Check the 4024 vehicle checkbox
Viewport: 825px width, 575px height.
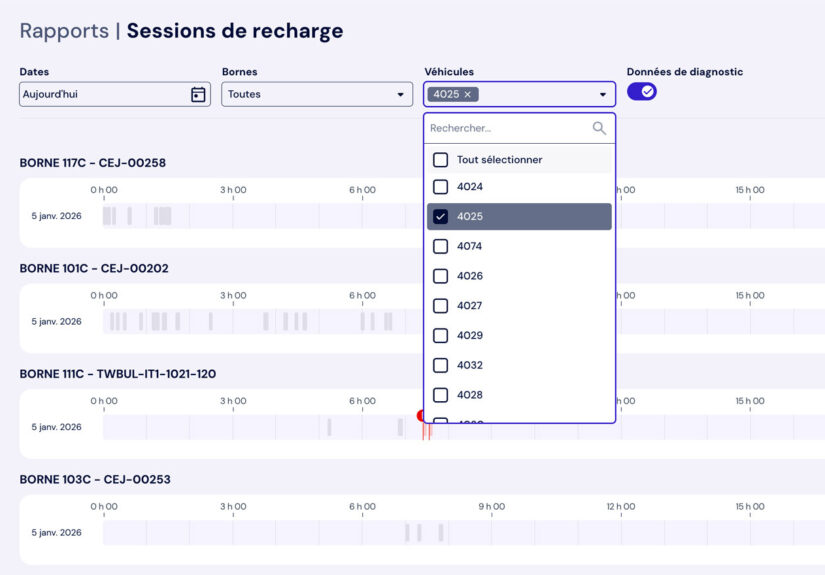tap(440, 187)
